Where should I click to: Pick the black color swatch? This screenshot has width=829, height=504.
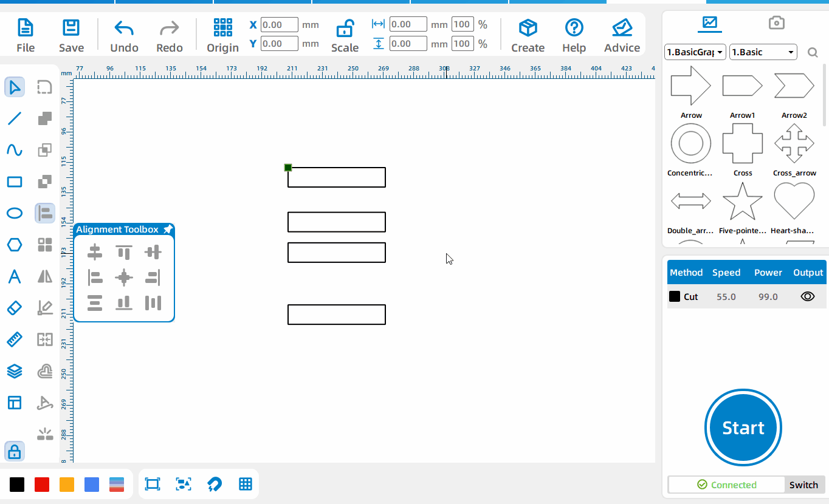point(17,484)
